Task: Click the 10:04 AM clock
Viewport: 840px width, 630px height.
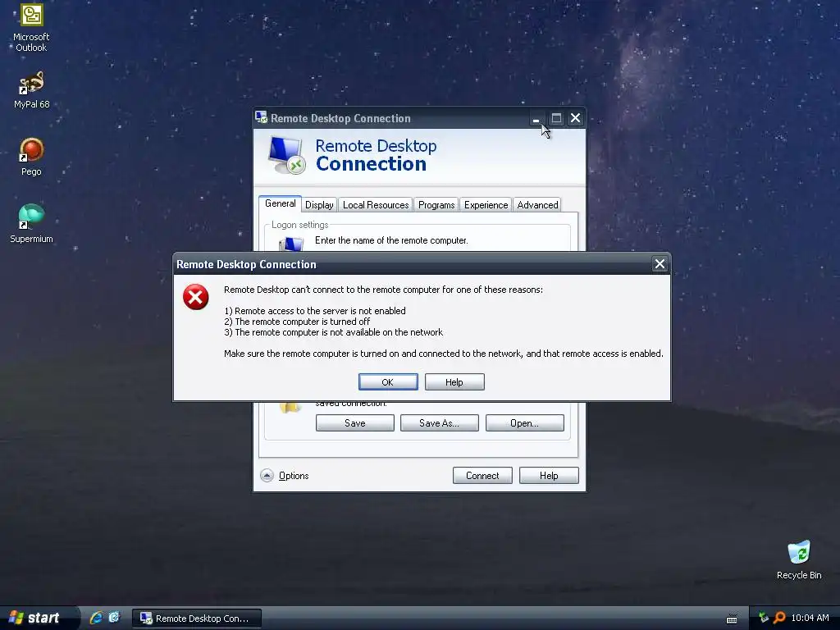Action: point(810,618)
